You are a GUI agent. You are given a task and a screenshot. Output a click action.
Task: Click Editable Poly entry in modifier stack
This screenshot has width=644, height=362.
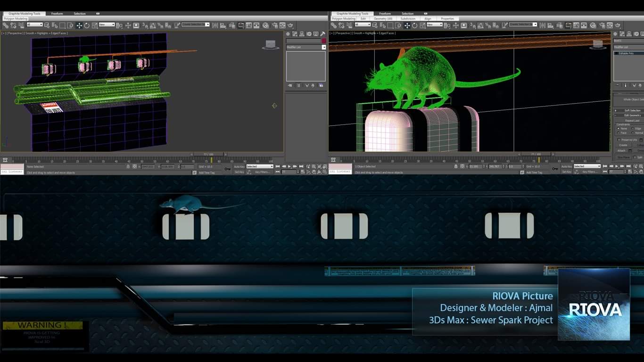(629, 53)
